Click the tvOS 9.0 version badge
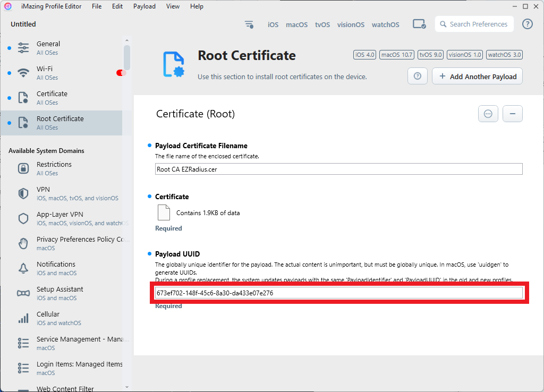This screenshot has width=544, height=392. [430, 55]
